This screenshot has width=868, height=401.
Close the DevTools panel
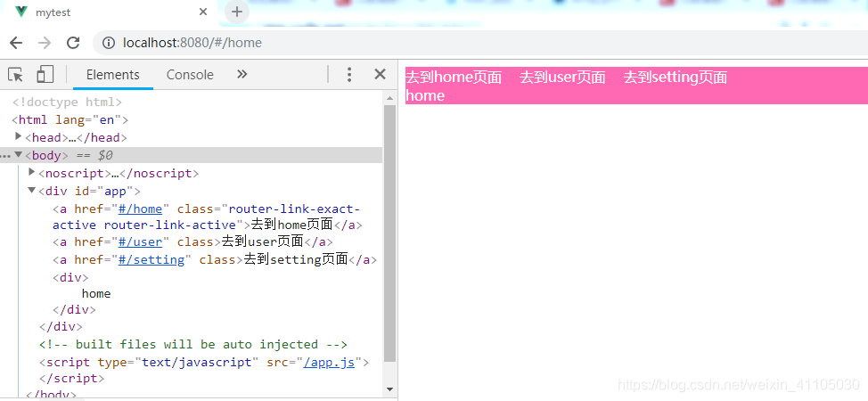[380, 74]
